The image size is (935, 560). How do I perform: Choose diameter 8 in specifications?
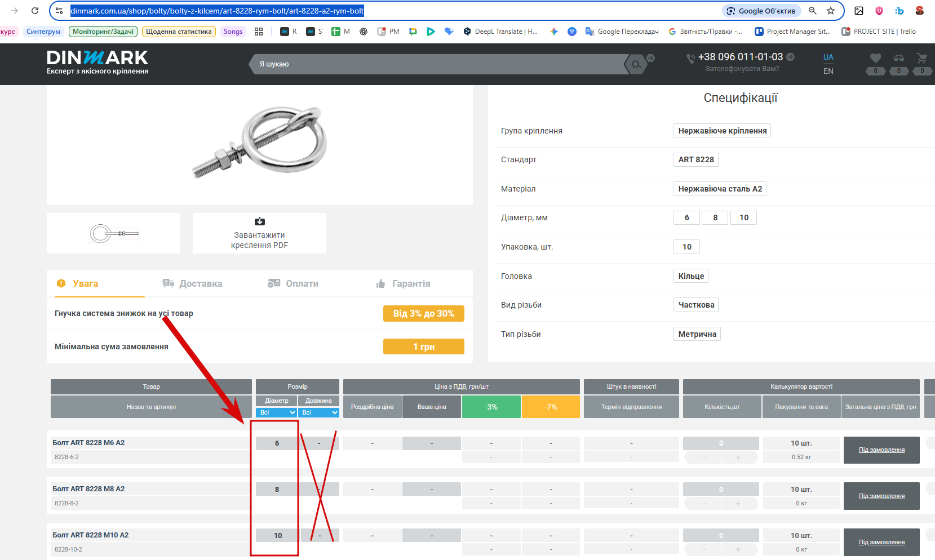(x=715, y=217)
